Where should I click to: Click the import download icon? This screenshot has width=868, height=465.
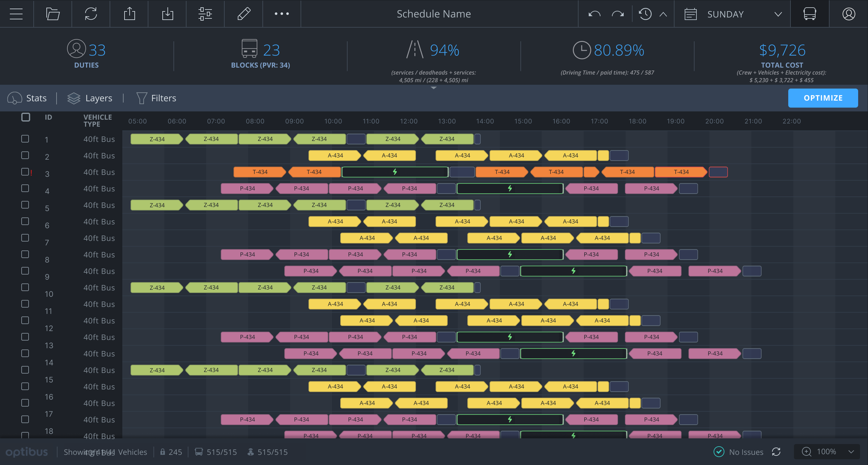pos(167,14)
